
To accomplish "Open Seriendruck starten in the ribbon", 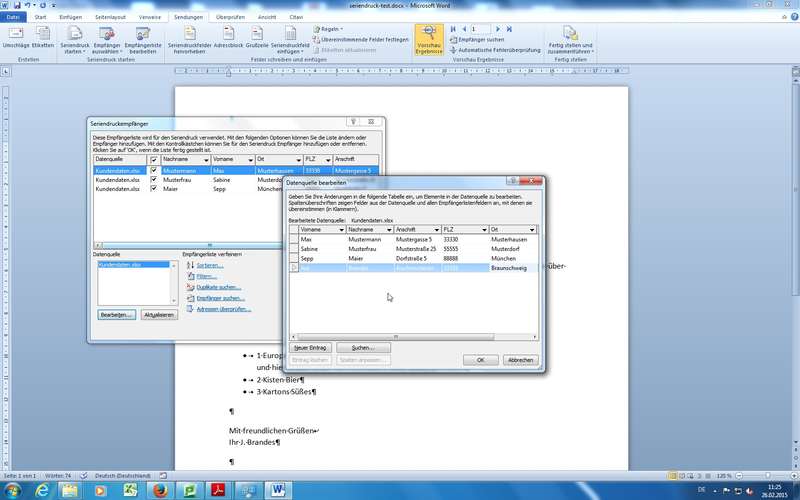I will [x=74, y=40].
